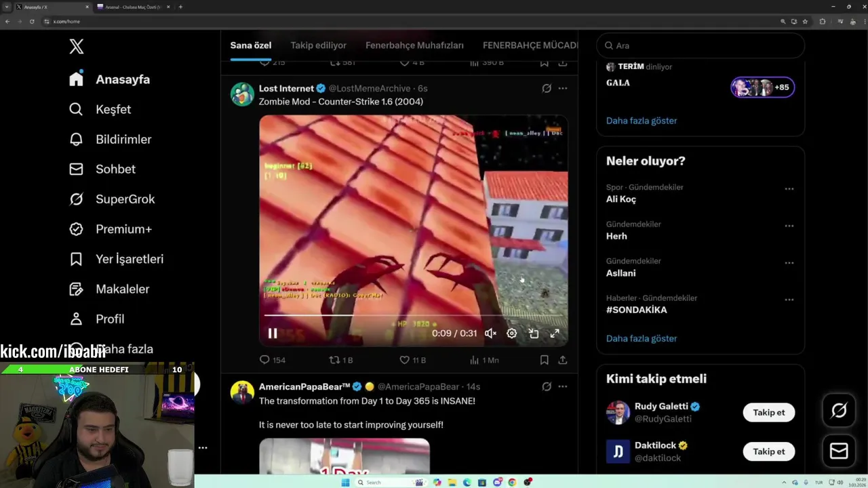Switch to FENERBAHÇE MÜCADE tab
Screen dimensions: 868x488
[x=530, y=45]
